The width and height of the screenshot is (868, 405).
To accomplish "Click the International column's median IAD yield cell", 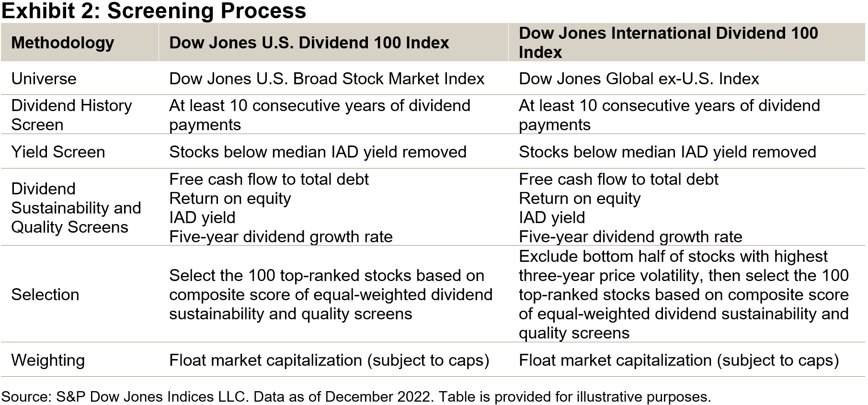I will [667, 152].
